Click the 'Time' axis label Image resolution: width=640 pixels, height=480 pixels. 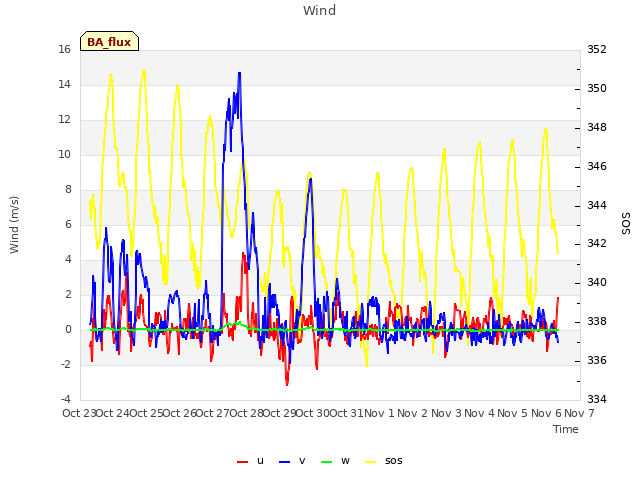566,429
